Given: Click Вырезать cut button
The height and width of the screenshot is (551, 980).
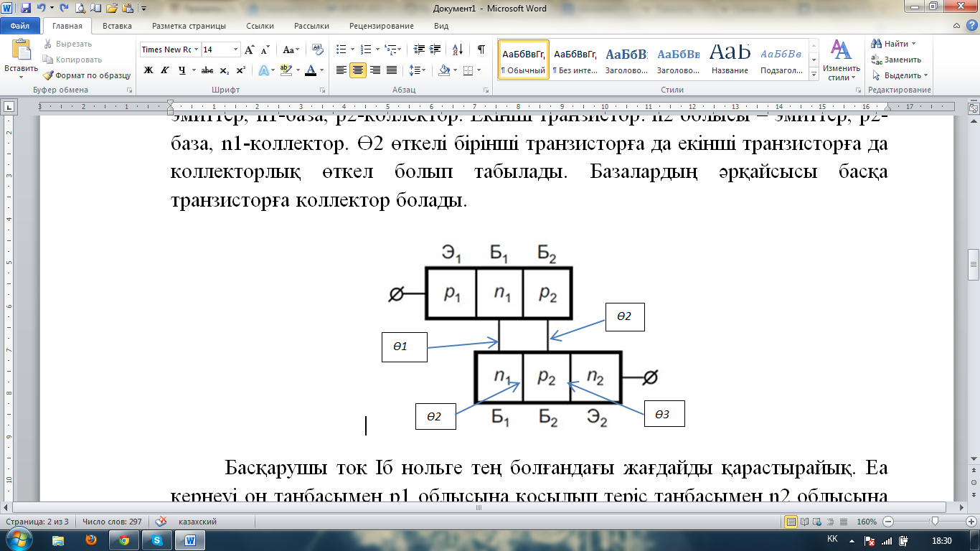Looking at the screenshot, I should coord(67,44).
